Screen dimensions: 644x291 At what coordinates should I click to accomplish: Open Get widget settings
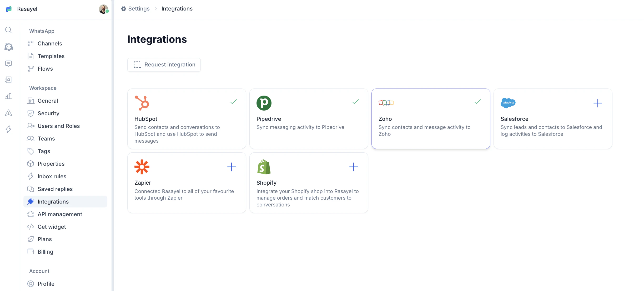(x=65, y=227)
